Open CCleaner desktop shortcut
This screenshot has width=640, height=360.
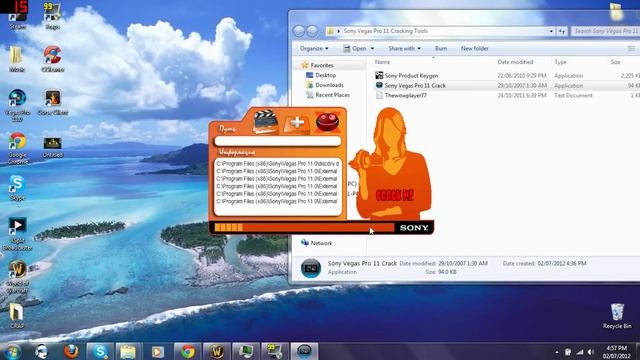click(x=53, y=59)
